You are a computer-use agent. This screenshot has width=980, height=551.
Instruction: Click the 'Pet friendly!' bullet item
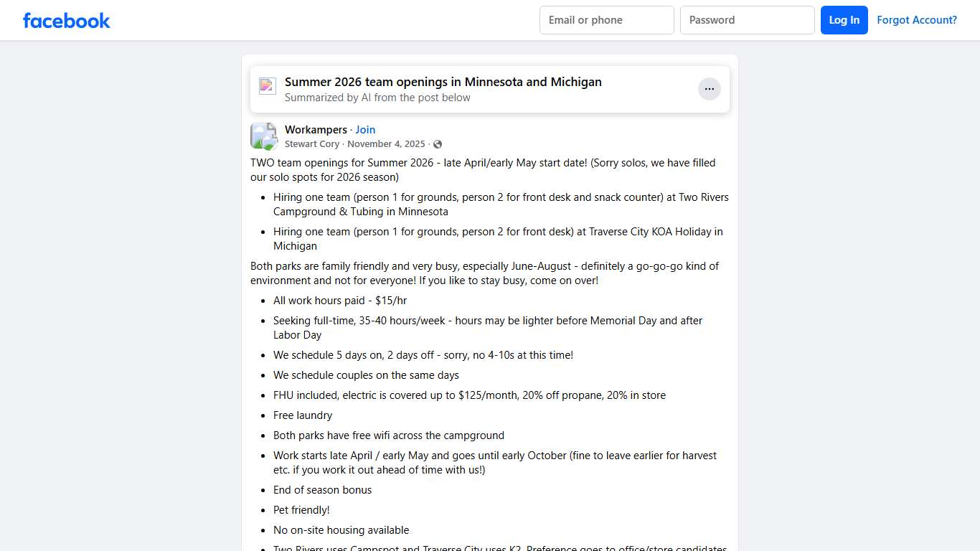click(x=301, y=510)
